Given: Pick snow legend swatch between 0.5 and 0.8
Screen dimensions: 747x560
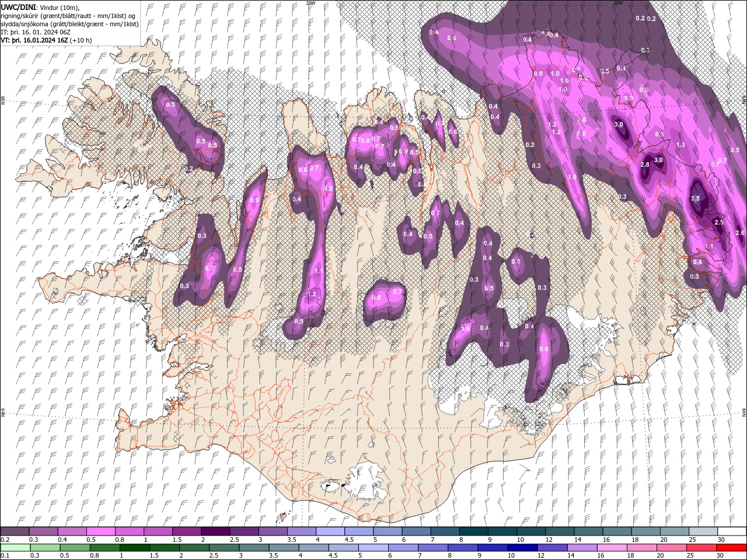Looking at the screenshot, I should pos(101,531).
